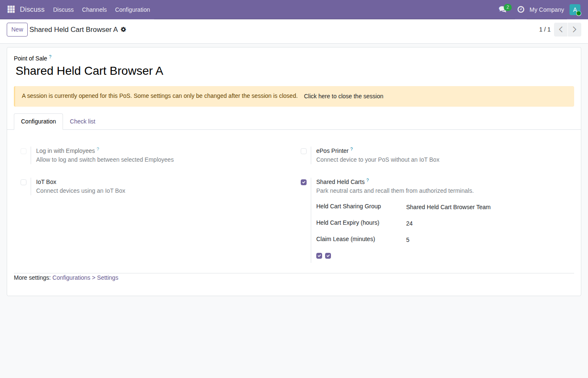The image size is (588, 378).
Task: Switch to the Check list tab
Action: [x=82, y=121]
